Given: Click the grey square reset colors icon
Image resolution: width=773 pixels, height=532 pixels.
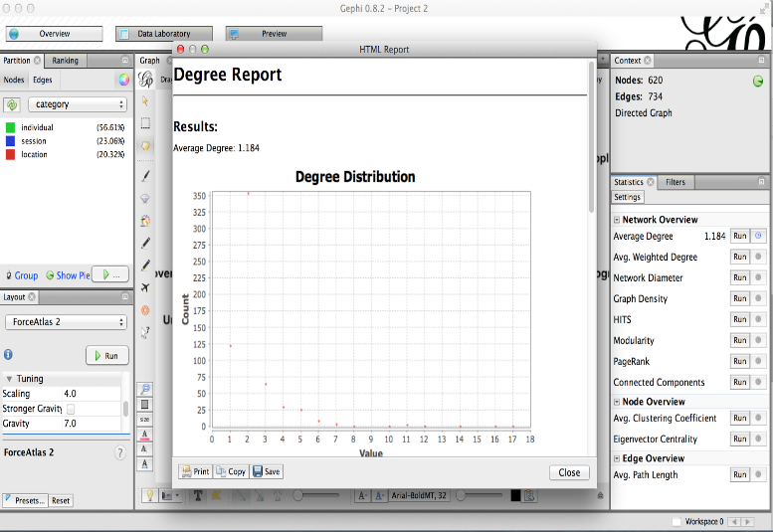Looking at the screenshot, I should click(x=145, y=405).
